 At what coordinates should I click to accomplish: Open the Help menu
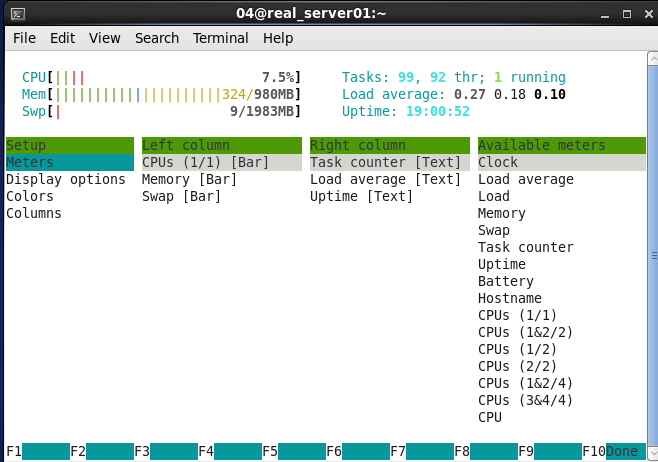pos(278,38)
